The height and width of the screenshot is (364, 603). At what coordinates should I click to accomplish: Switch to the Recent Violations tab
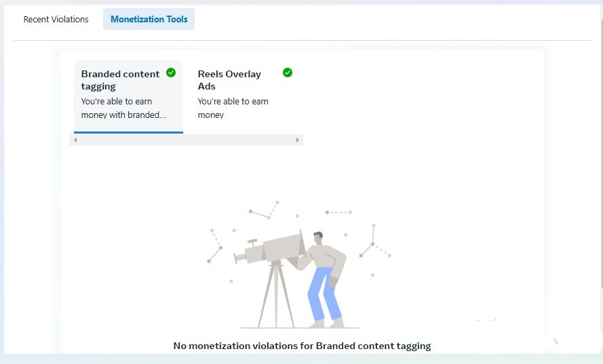[56, 19]
